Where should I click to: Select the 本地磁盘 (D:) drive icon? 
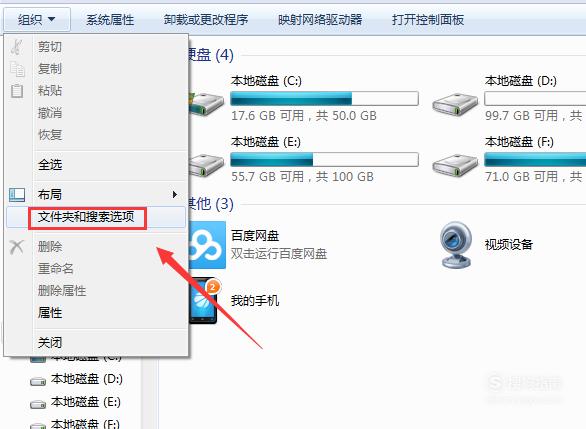455,104
